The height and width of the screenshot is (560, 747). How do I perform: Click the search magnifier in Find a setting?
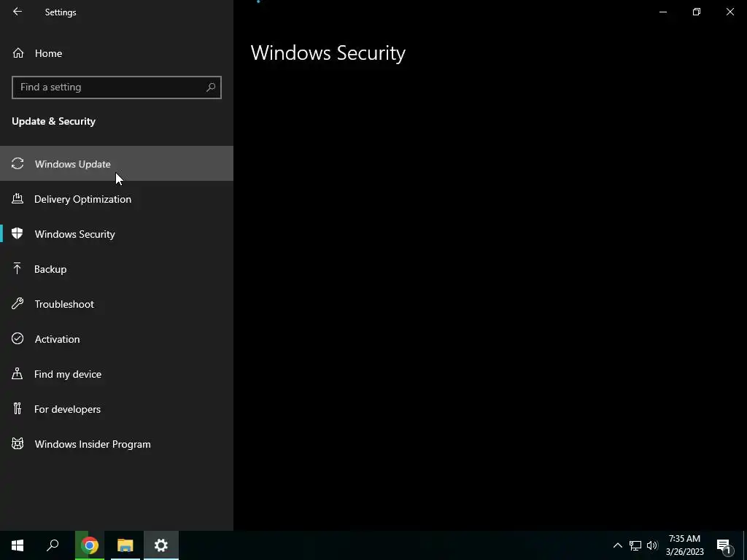click(x=211, y=87)
